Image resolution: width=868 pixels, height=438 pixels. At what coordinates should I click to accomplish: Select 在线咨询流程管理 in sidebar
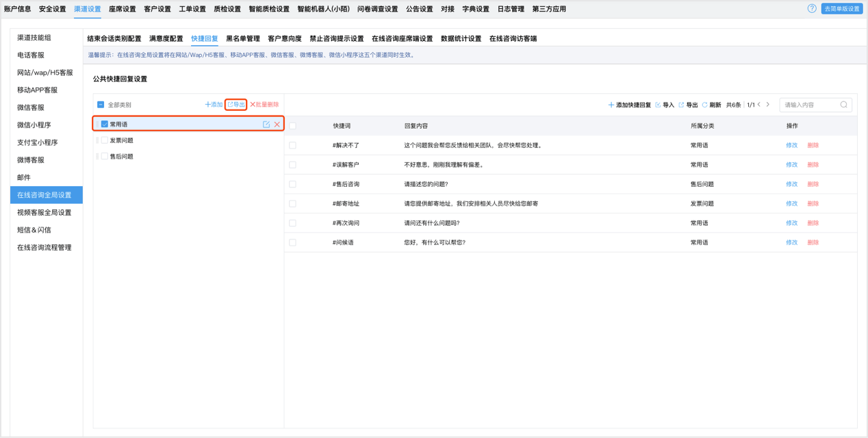point(47,248)
